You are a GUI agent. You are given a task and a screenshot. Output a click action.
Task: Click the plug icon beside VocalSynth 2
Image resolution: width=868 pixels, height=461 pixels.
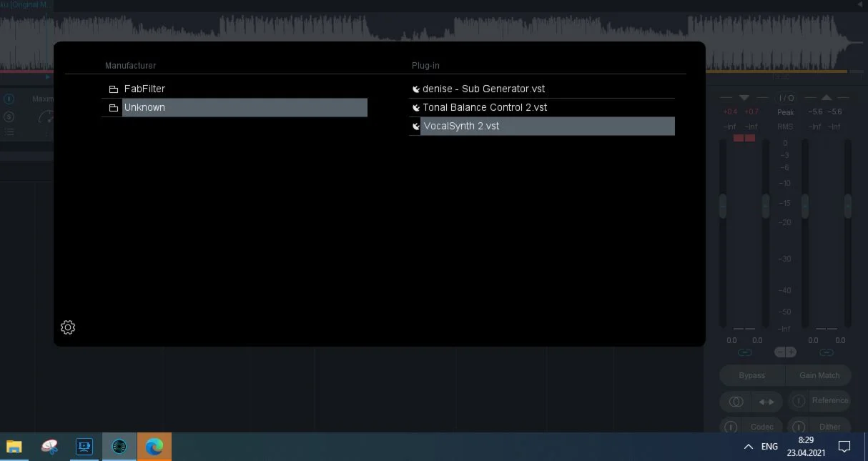415,127
